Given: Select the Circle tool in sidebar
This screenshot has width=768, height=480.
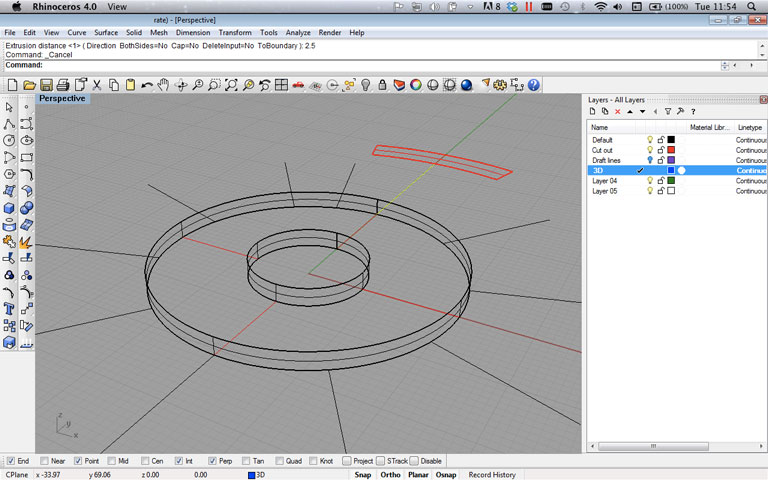Looking at the screenshot, I should coord(9,141).
